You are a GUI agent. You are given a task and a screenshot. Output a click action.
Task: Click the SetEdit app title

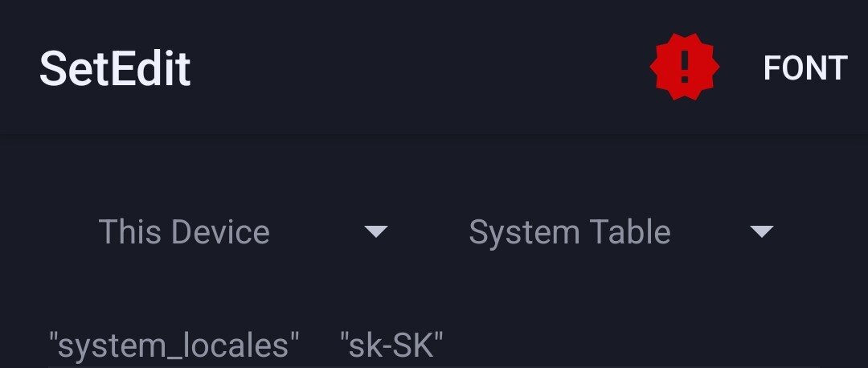(115, 68)
